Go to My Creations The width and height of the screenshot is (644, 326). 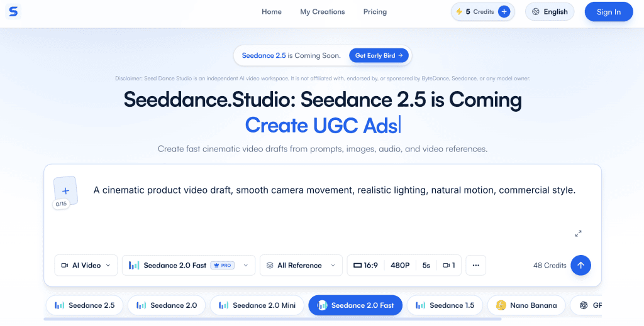click(x=323, y=12)
